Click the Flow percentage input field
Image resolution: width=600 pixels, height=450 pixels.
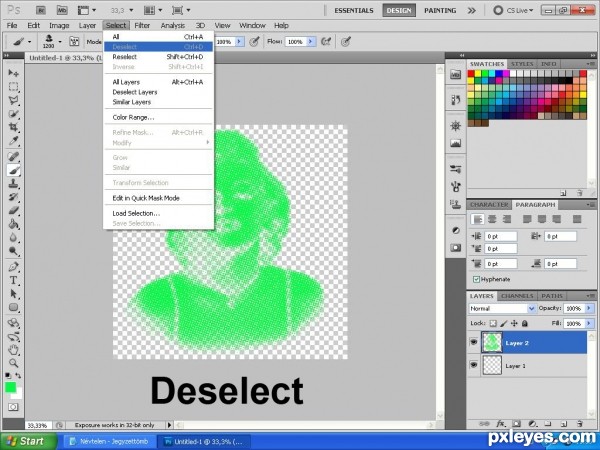[x=295, y=41]
